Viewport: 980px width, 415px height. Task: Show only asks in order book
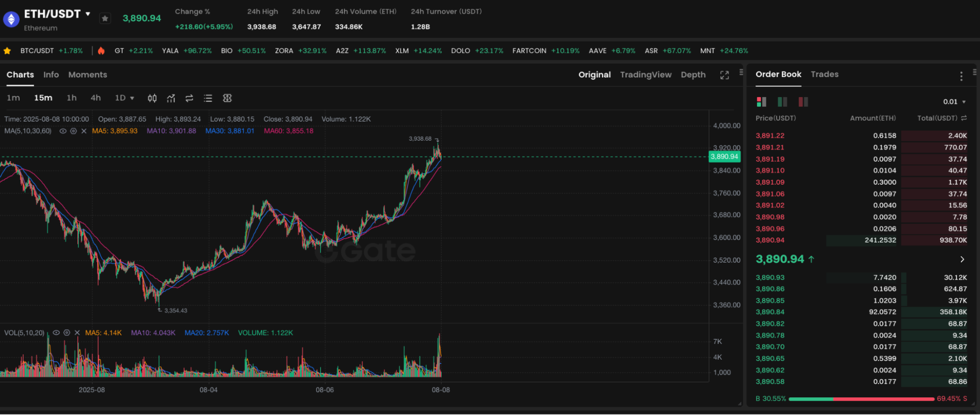tap(803, 102)
